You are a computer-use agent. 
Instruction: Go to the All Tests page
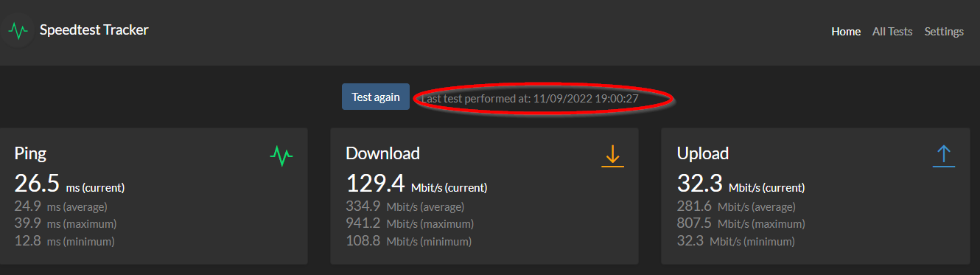[x=892, y=32]
